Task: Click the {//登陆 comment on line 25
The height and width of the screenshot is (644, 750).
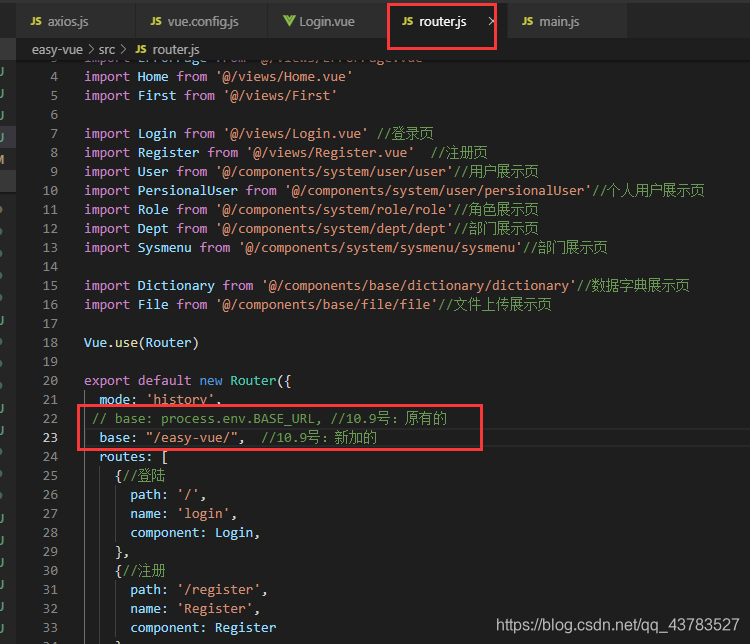Action: click(140, 476)
